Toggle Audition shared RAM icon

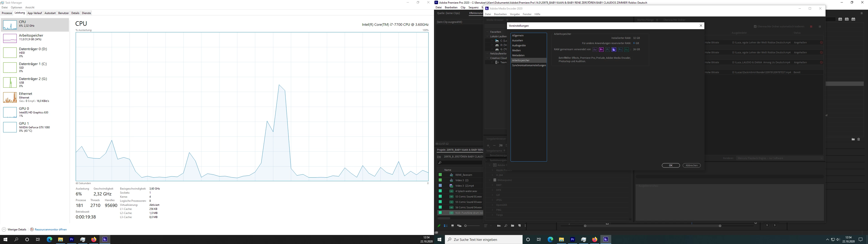(x=626, y=49)
